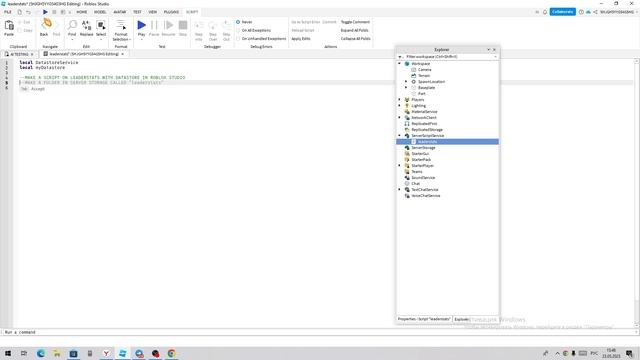Click Toggle Comment in Actions group
Image resolution: width=640 pixels, height=360 pixels.
pyautogui.click(x=355, y=22)
